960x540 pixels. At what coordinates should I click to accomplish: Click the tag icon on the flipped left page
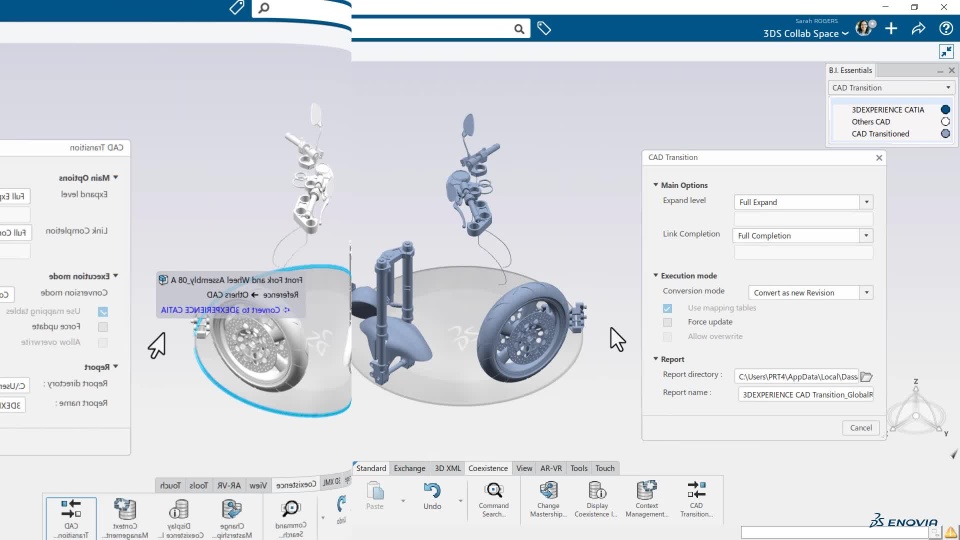237,7
